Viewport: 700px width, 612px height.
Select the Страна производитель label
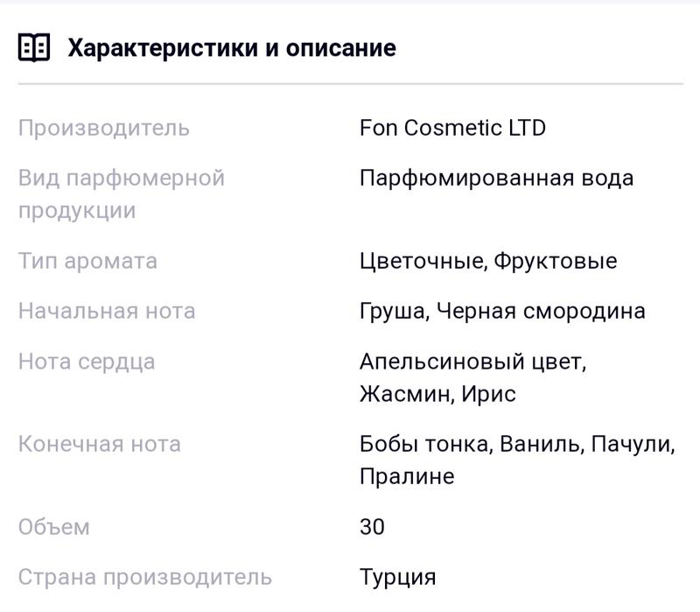click(x=144, y=578)
